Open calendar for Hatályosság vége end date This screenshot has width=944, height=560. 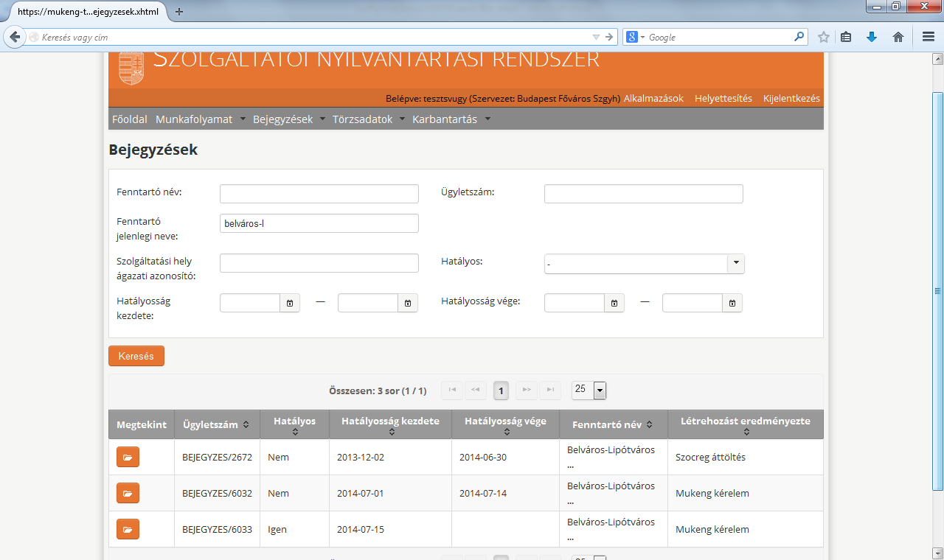pyautogui.click(x=732, y=303)
